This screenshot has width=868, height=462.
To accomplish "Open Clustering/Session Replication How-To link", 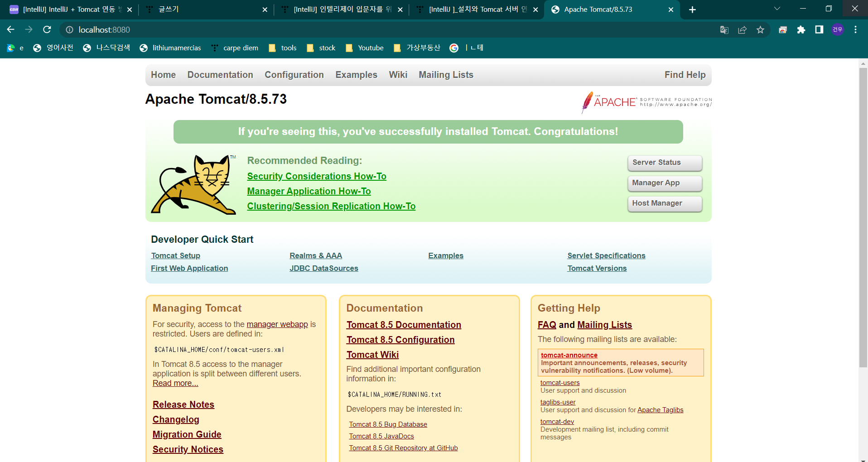I will pos(331,206).
